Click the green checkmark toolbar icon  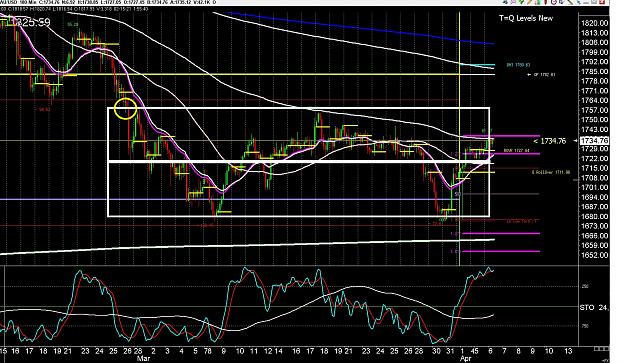coord(521,2)
